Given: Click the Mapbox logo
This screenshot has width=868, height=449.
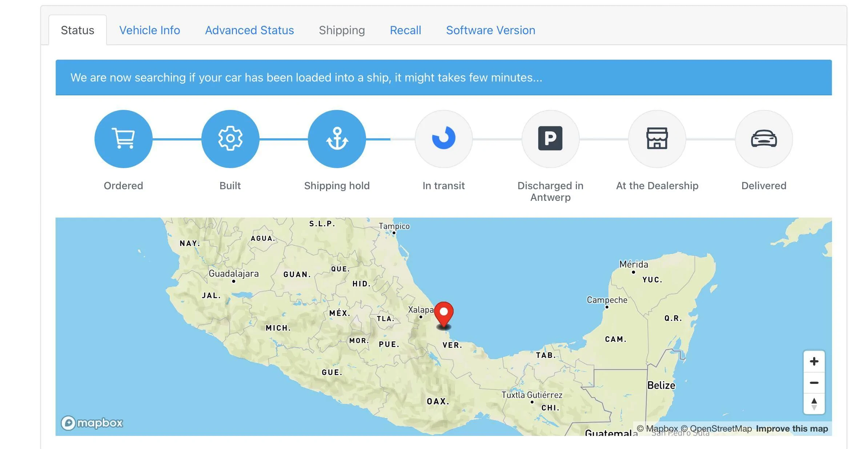Looking at the screenshot, I should [92, 423].
